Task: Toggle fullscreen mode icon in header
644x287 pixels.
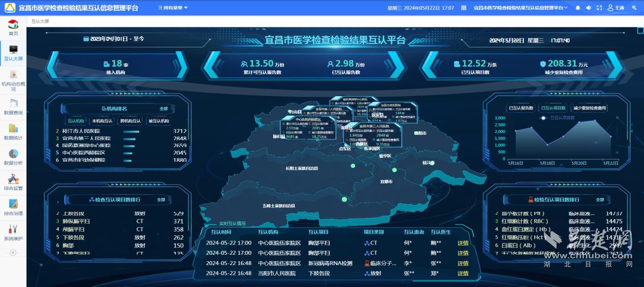Action: 600,8
